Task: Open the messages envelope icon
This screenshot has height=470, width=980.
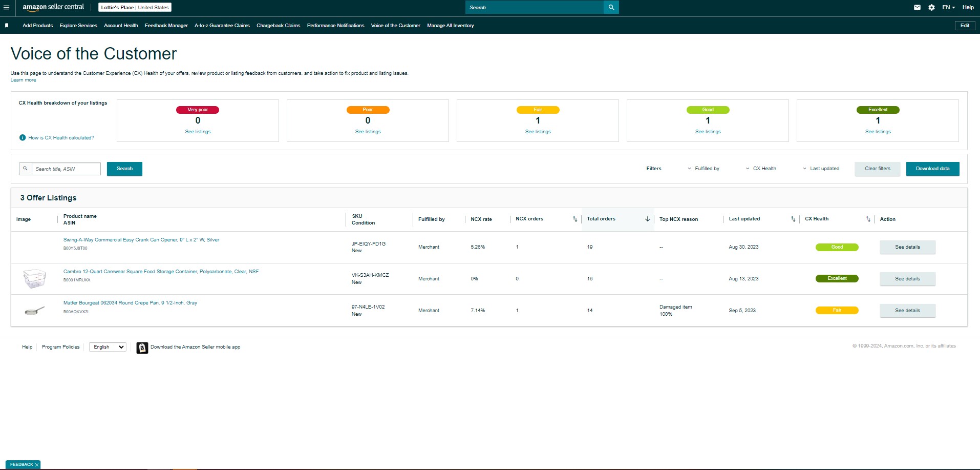Action: click(x=917, y=8)
